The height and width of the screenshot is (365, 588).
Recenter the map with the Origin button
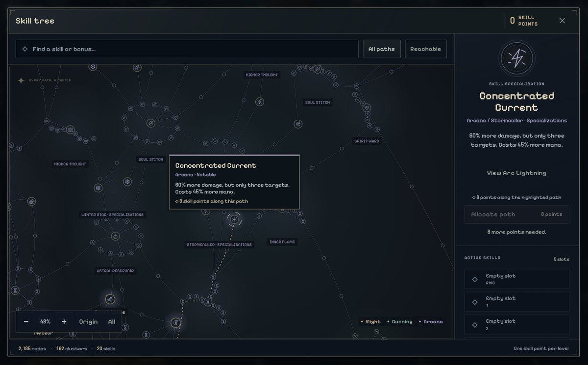(88, 322)
